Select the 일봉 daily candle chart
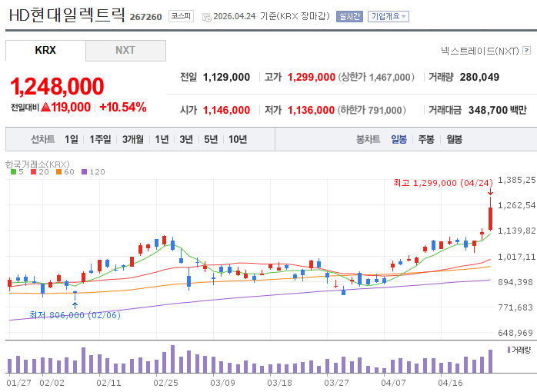The height and width of the screenshot is (392, 537). point(399,139)
